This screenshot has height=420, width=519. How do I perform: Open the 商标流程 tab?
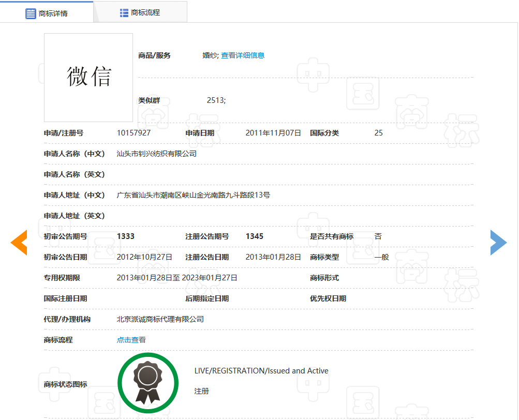click(140, 12)
